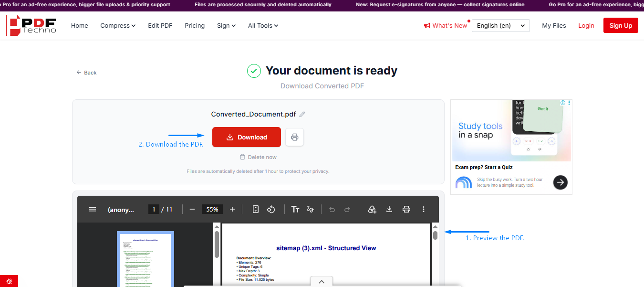Screen dimensions: 644x287
Task: Click the Login link
Action: (586, 26)
